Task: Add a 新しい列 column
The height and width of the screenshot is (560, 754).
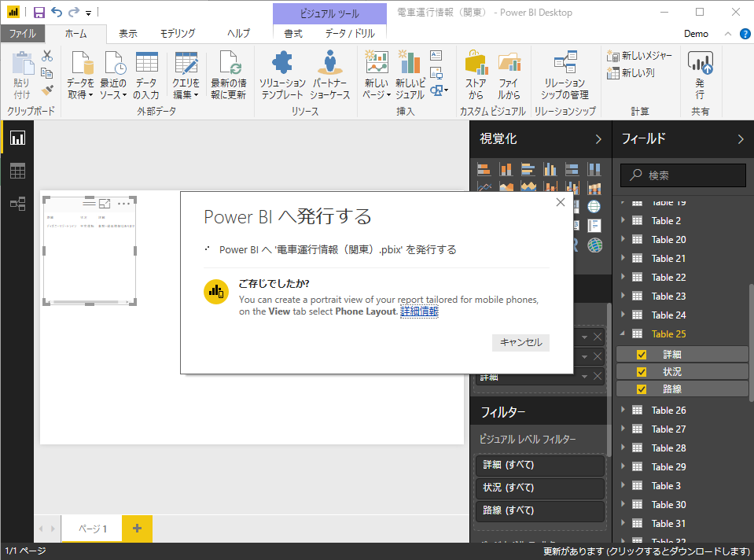Action: pyautogui.click(x=631, y=73)
